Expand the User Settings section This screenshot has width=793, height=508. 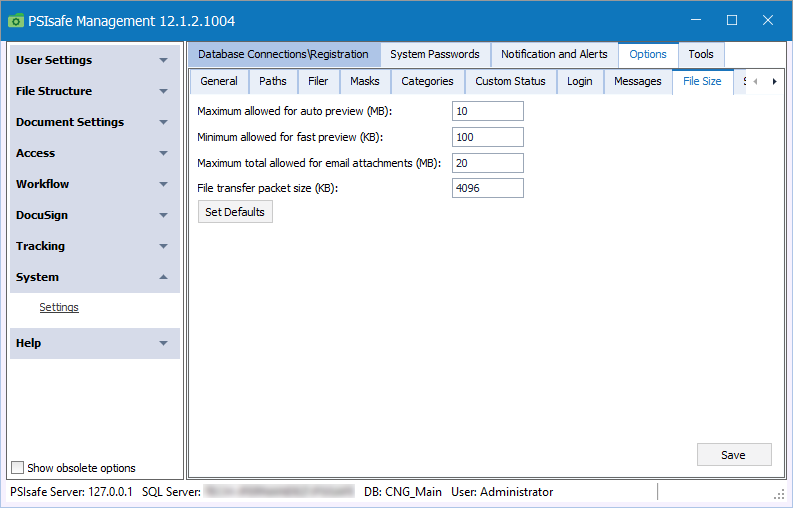tap(95, 60)
